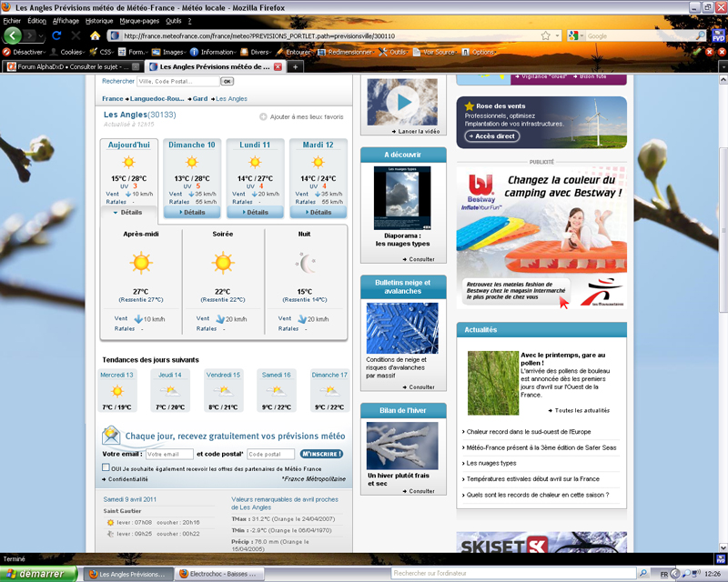This screenshot has width=728, height=582.
Task: Click the volume icon in system tray
Action: 696,574
